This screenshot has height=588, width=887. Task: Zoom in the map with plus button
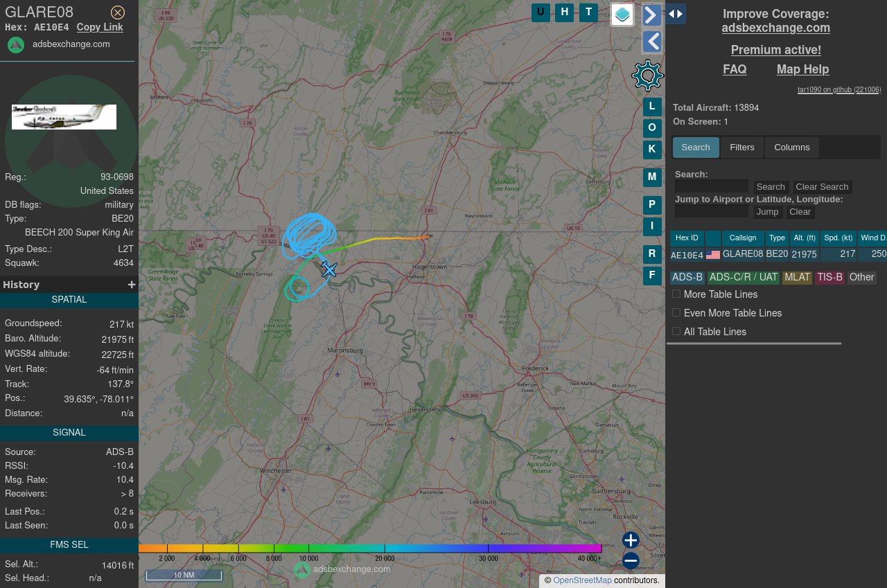[x=631, y=540]
